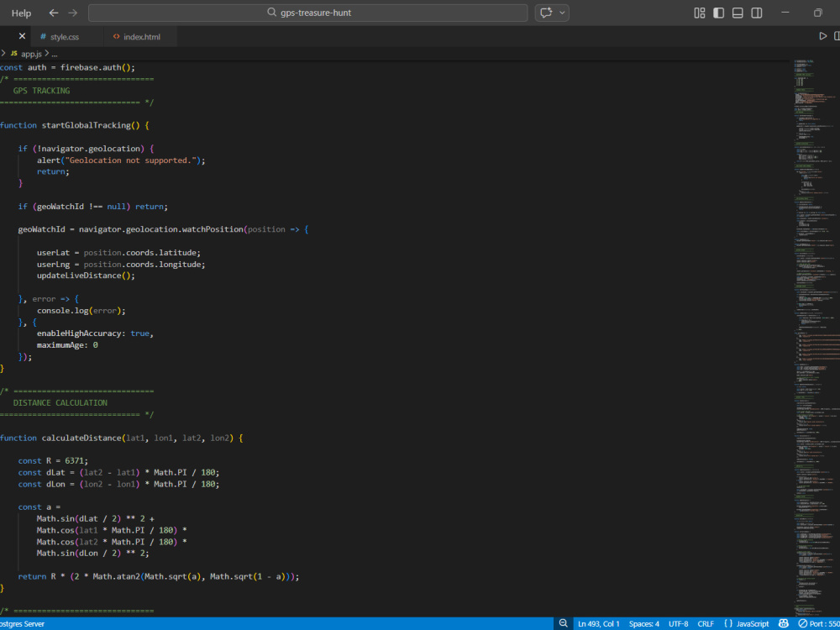Expand the breadcrumb chevron before app.js
This screenshot has width=840, height=630.
3,54
